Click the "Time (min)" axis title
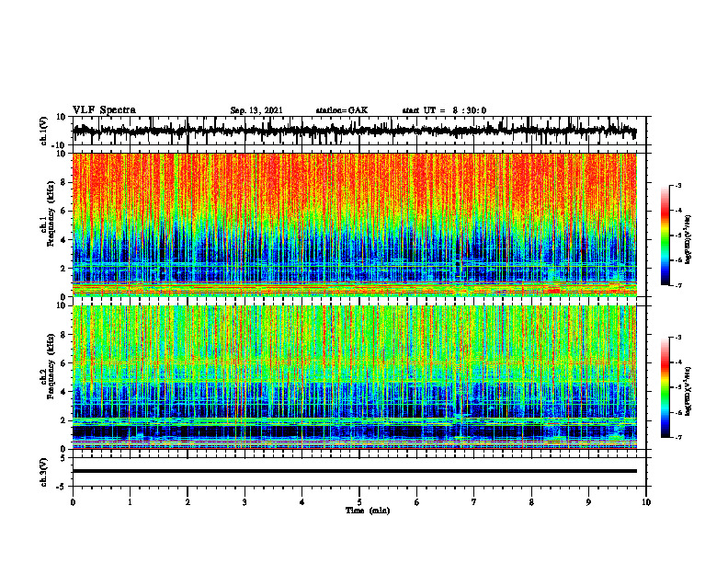This screenshot has height=563, width=728. [368, 511]
